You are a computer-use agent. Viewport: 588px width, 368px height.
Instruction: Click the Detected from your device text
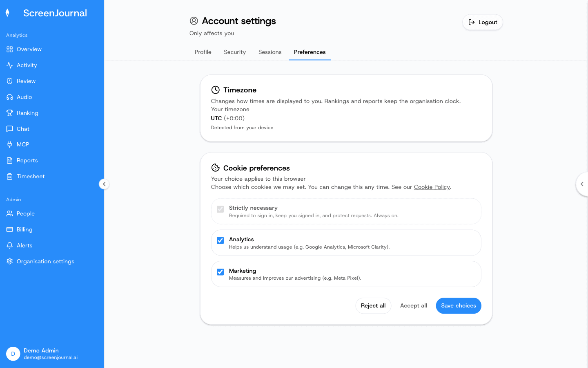pos(242,128)
